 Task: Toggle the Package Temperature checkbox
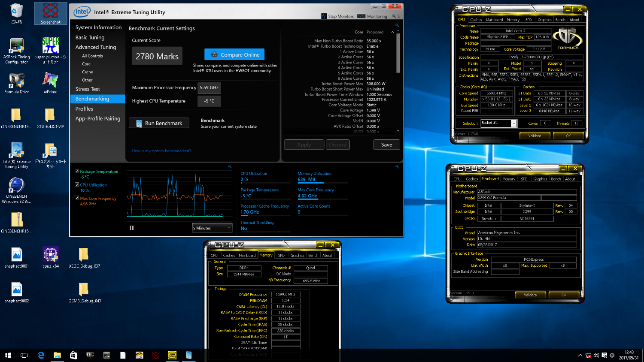click(x=77, y=171)
